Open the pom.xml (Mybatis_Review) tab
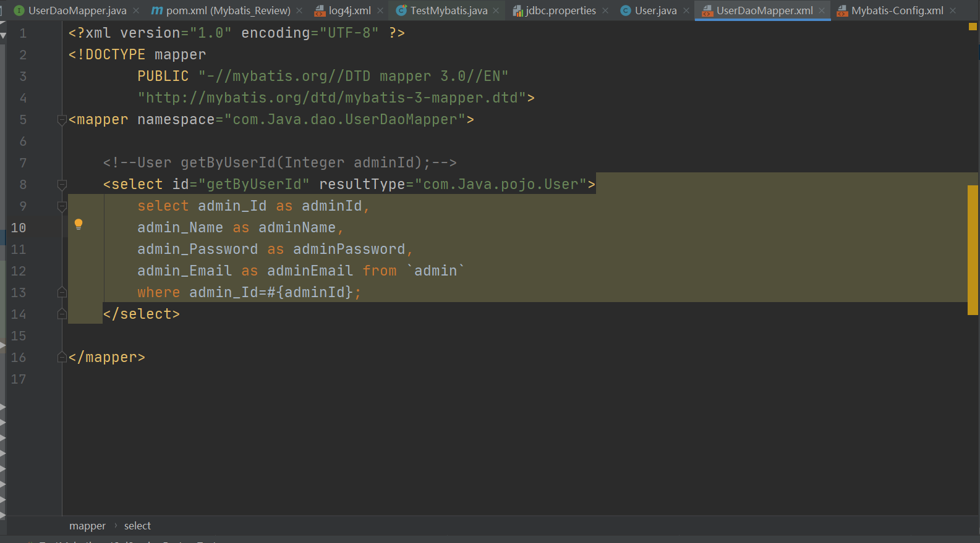 (x=228, y=11)
